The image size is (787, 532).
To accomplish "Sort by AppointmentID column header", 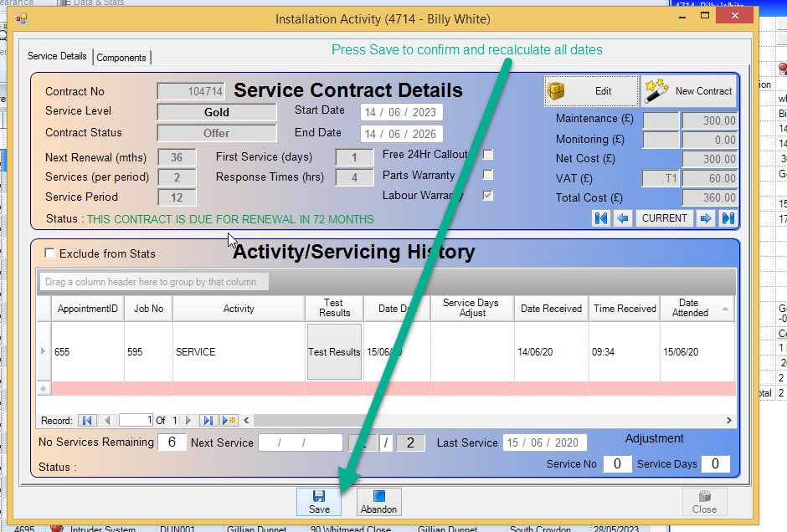I will pyautogui.click(x=87, y=309).
